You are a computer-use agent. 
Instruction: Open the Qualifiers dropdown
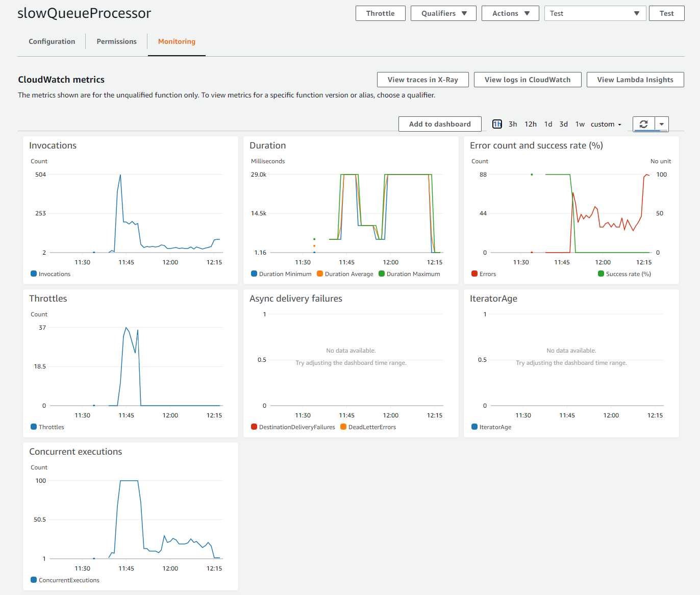pos(443,13)
